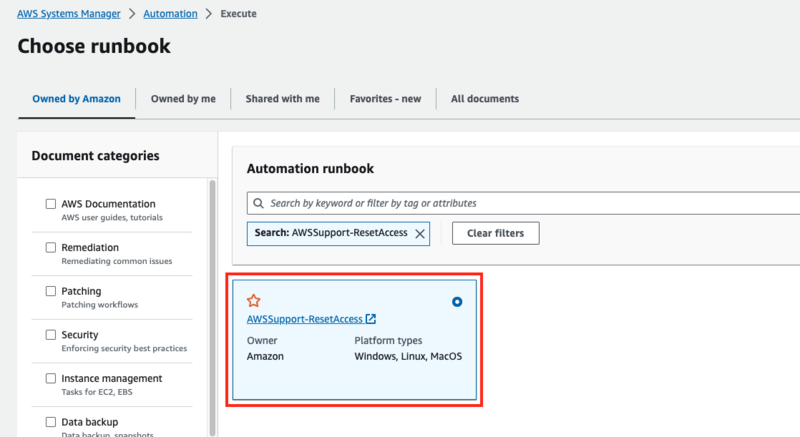Viewport: 800px width, 437px height.
Task: Select the AWSSupport-ResetAccess radio button
Action: click(x=457, y=302)
